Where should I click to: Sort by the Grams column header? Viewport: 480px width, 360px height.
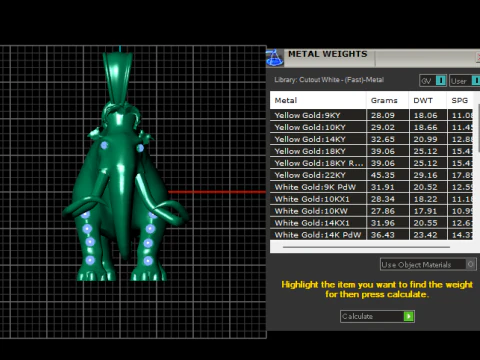coord(387,100)
